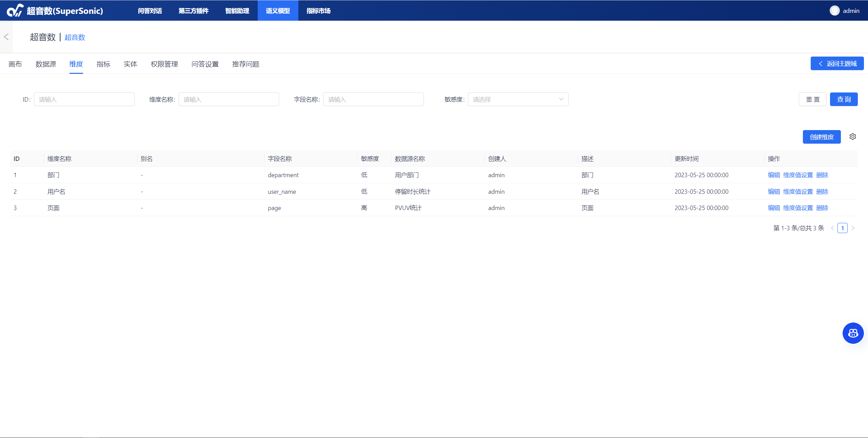The width and height of the screenshot is (868, 438).
Task: Click the 创建维度 button
Action: [822, 137]
